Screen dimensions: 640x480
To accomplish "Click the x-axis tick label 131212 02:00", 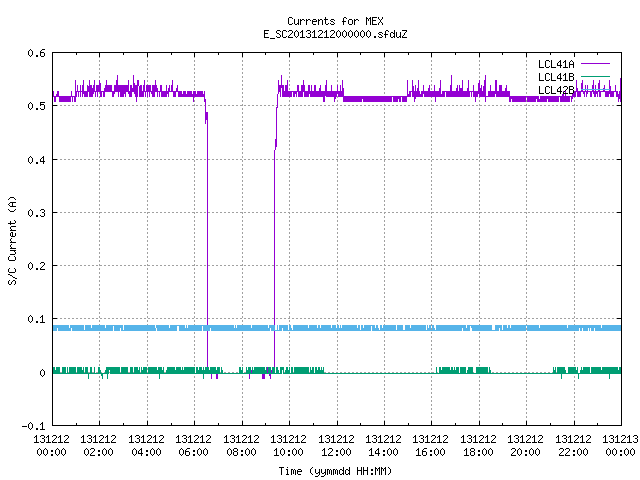I will (98, 446).
